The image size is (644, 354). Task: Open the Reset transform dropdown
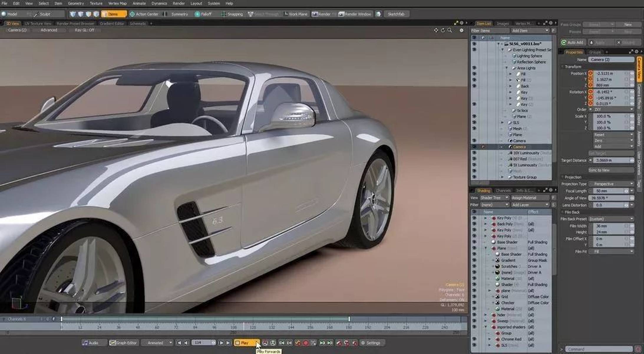613,135
